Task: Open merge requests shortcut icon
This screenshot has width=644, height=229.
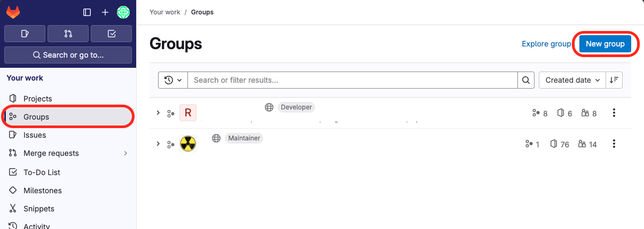Action: (x=68, y=34)
